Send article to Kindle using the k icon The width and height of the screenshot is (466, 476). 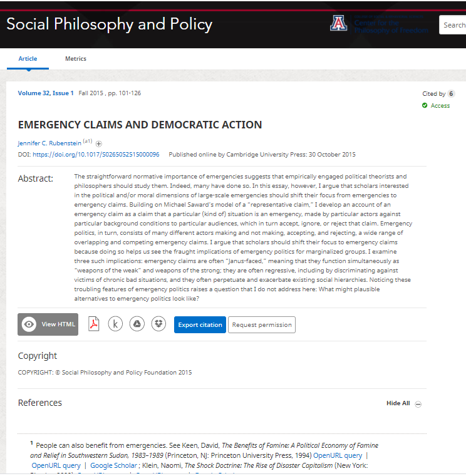click(x=115, y=324)
